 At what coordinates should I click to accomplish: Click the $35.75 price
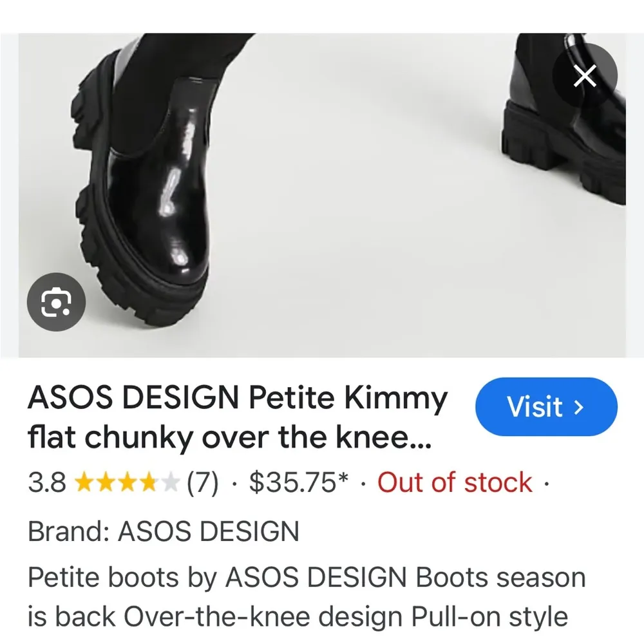pos(298,482)
